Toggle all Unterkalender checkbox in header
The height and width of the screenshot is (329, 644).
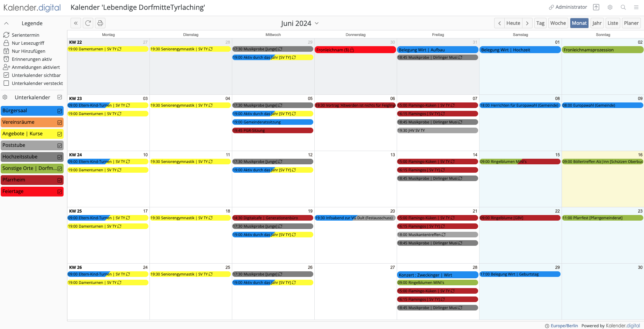(60, 97)
